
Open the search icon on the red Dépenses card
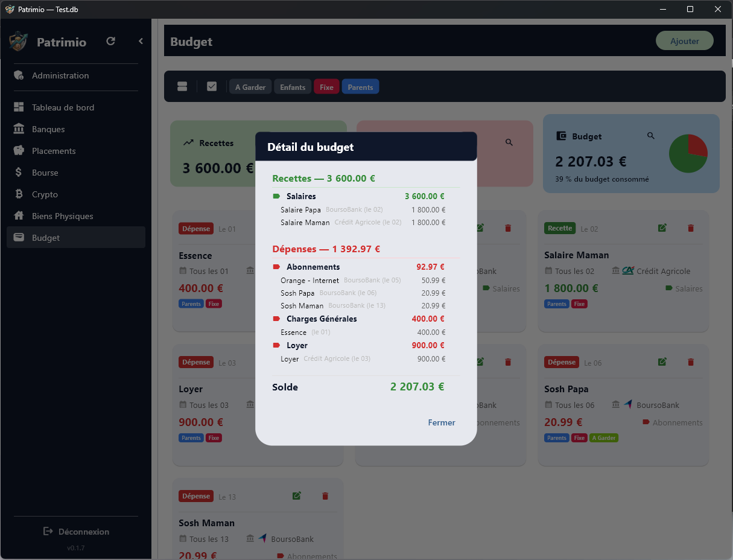509,142
